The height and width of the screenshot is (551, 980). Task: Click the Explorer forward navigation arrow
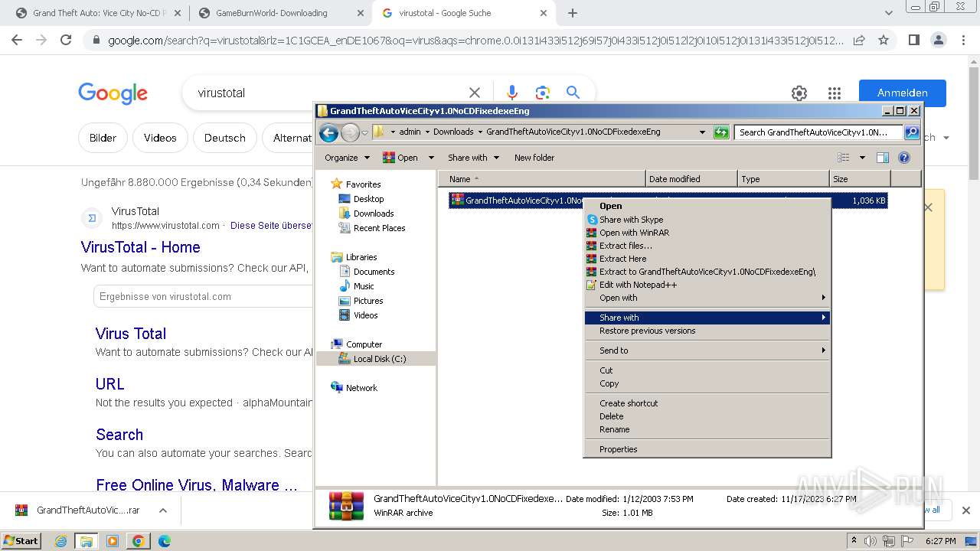350,132
